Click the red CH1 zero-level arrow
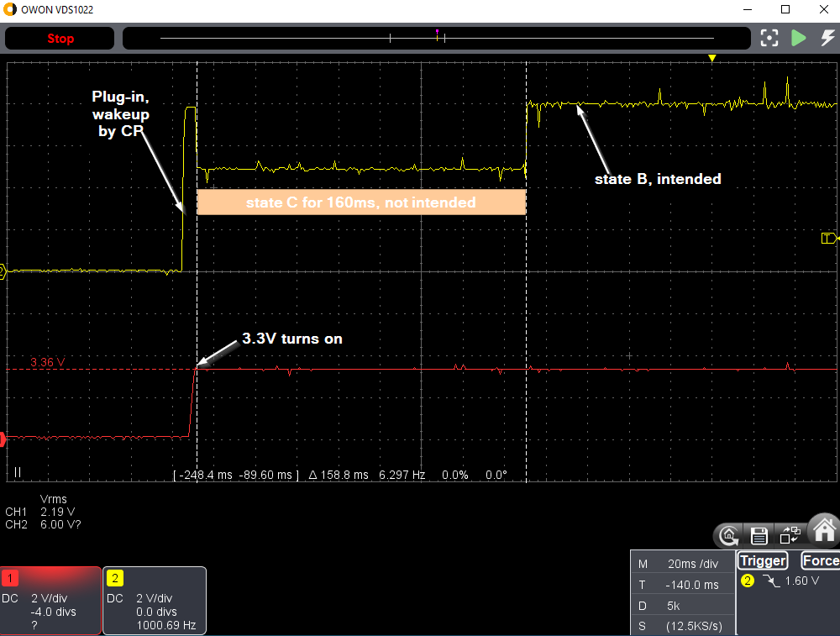The image size is (840, 636). (x=3, y=439)
